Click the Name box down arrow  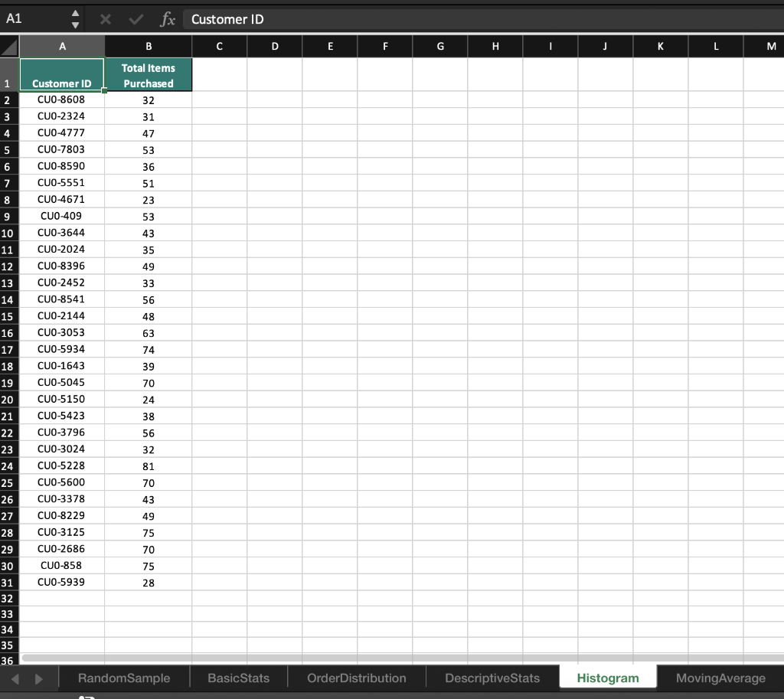click(75, 24)
